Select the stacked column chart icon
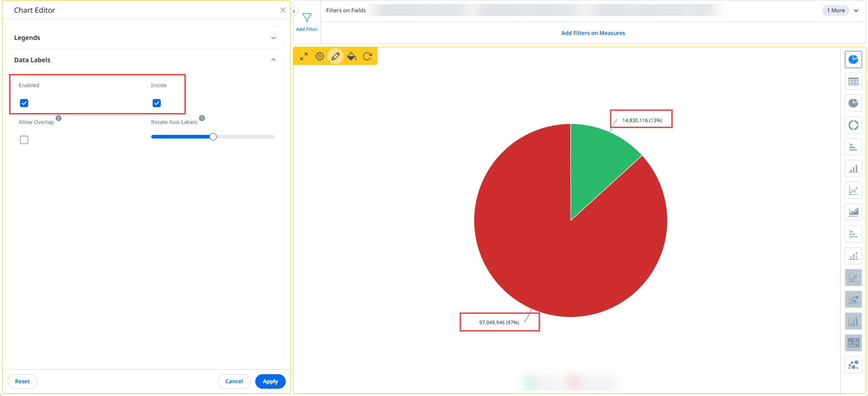Viewport: 868px width, 396px height. [x=853, y=256]
